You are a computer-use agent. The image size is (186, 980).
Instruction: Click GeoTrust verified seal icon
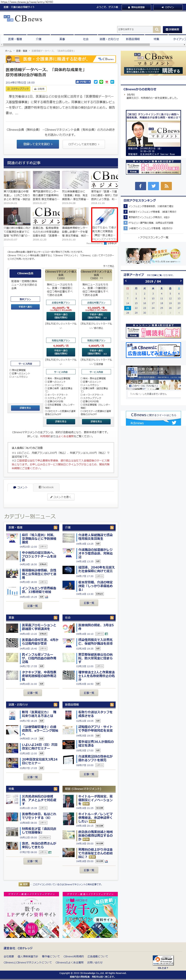[x=164, y=960]
